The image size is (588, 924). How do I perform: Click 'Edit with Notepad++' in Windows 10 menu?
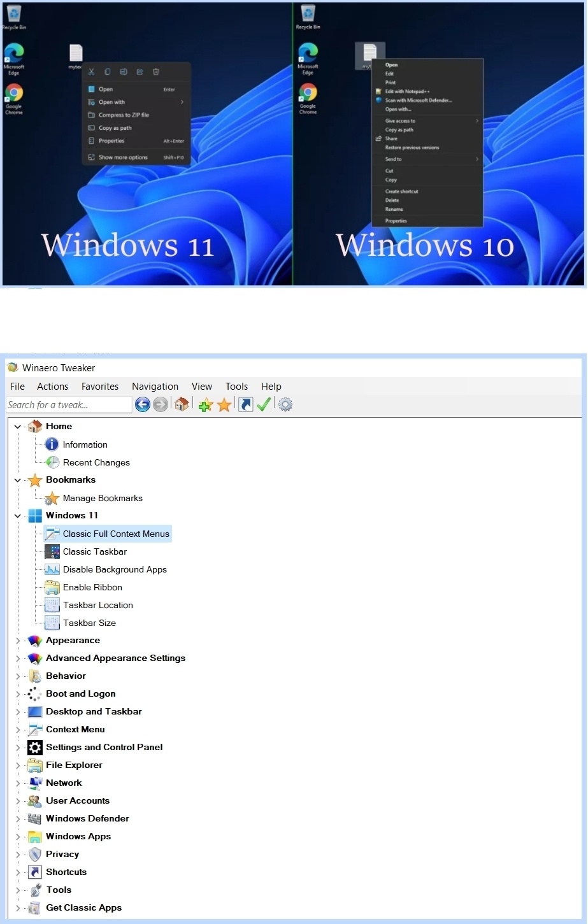(x=407, y=91)
